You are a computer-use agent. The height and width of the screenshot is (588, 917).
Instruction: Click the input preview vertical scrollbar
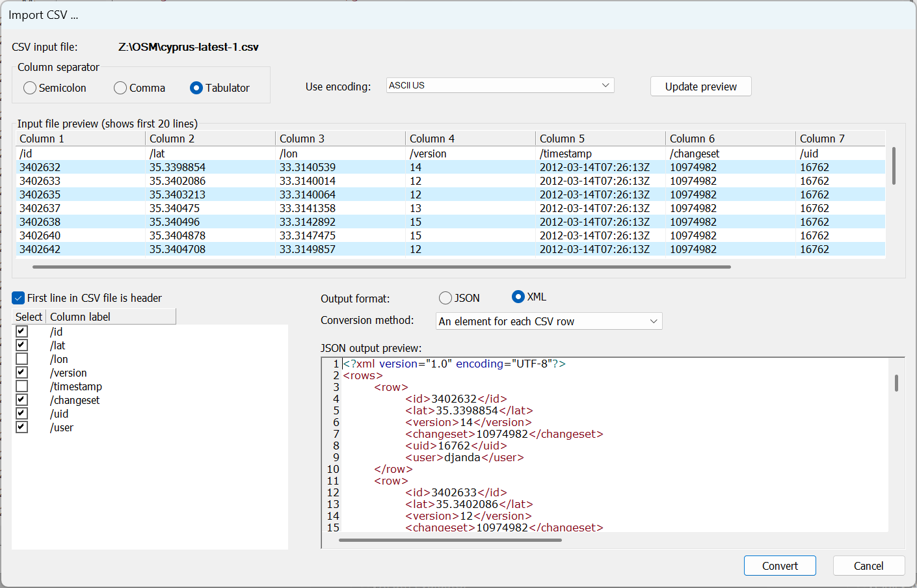(894, 166)
